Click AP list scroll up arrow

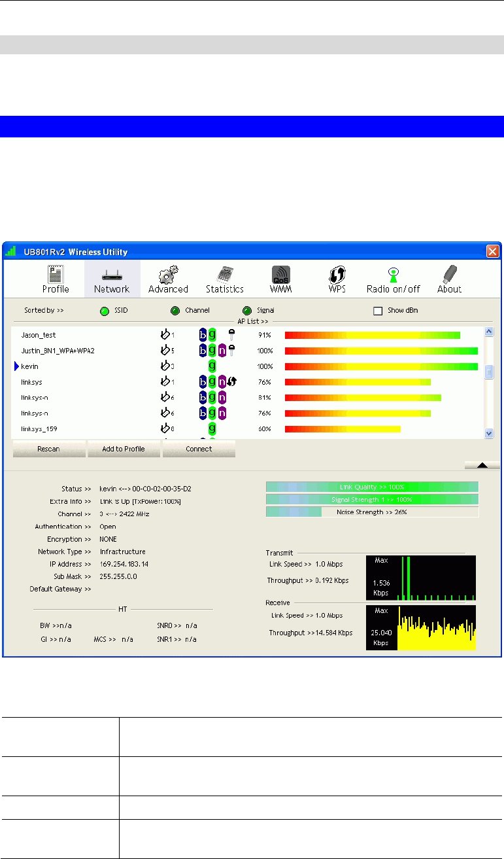[x=488, y=332]
